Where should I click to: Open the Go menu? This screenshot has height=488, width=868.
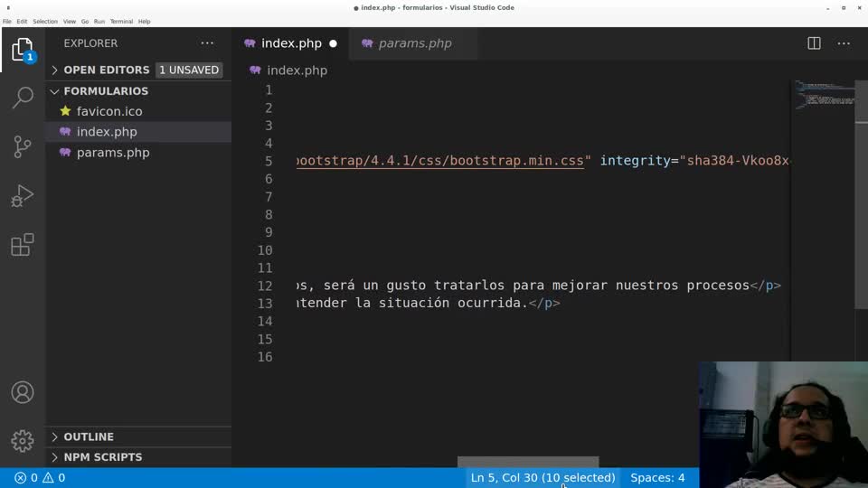tap(85, 22)
